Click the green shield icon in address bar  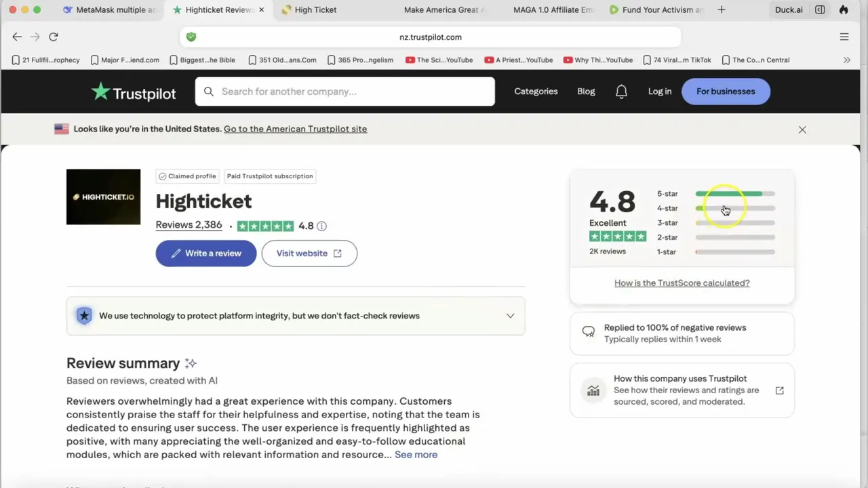tap(191, 37)
